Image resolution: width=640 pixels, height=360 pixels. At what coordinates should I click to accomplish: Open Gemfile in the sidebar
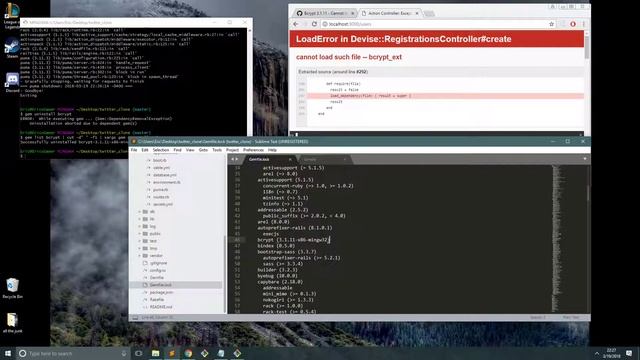point(157,278)
